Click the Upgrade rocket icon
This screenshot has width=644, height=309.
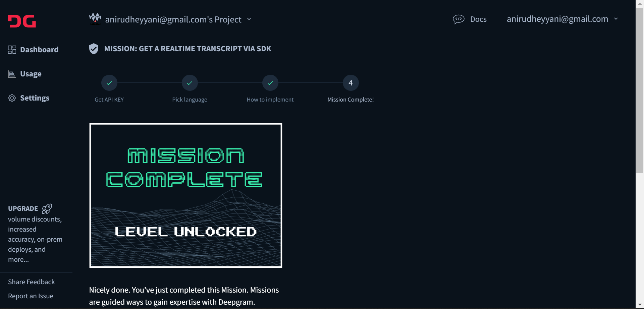pos(47,209)
